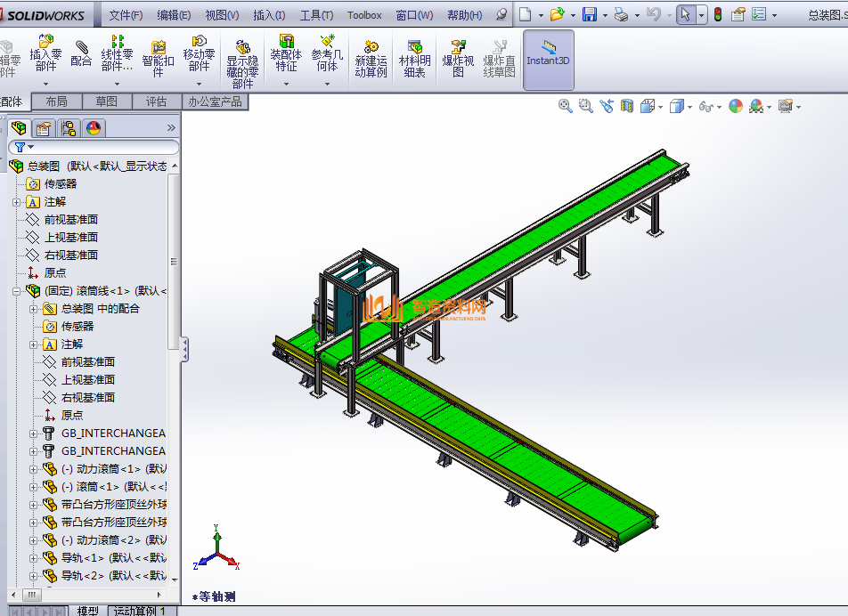
Task: Click the 运动算例 1 bottom tab
Action: tap(142, 611)
